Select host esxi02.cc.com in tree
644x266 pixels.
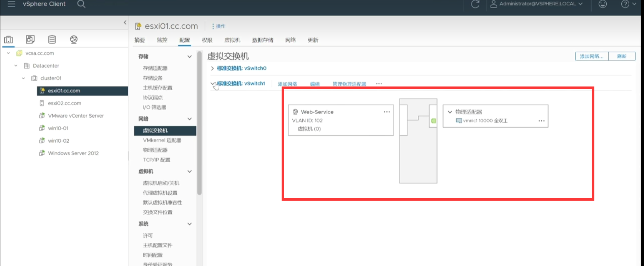point(65,103)
